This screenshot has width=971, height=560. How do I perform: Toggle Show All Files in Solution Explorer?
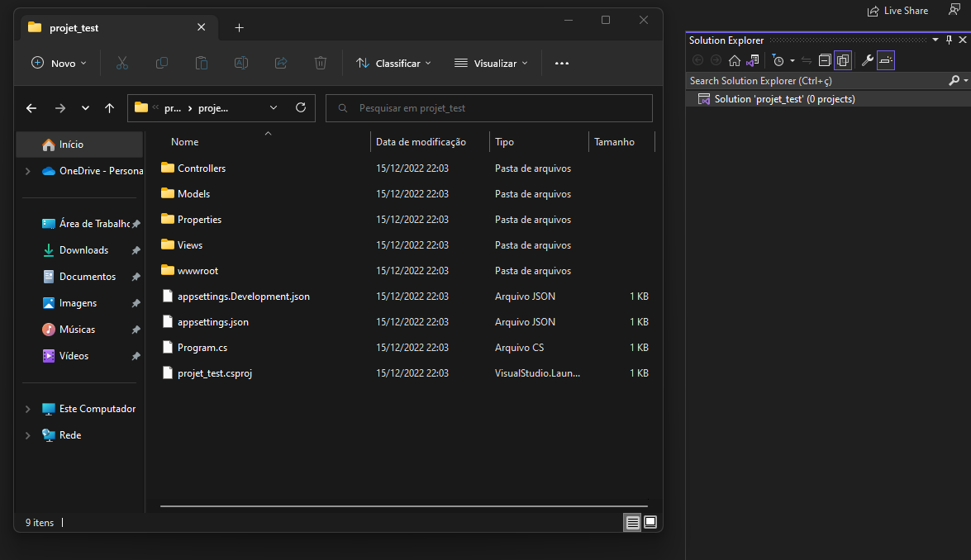pyautogui.click(x=843, y=60)
